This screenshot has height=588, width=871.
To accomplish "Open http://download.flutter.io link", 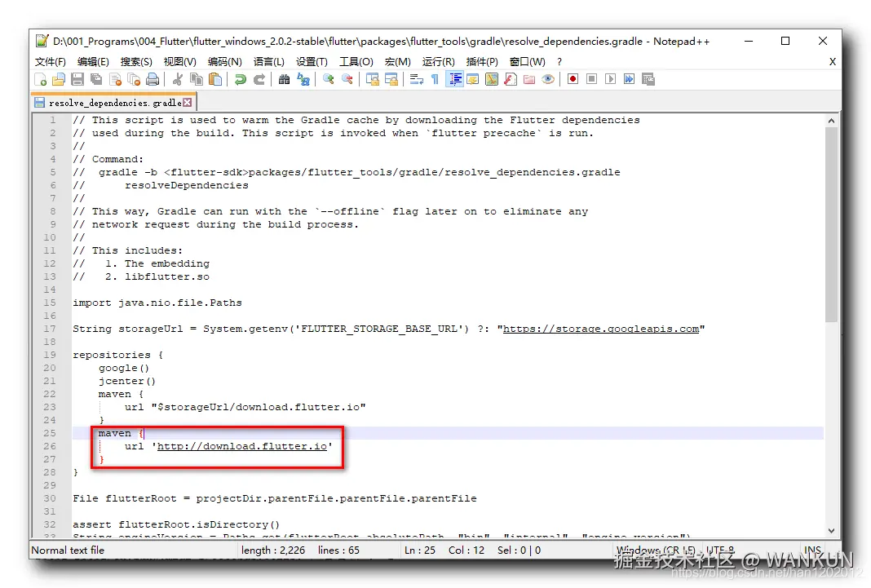I will pos(242,446).
